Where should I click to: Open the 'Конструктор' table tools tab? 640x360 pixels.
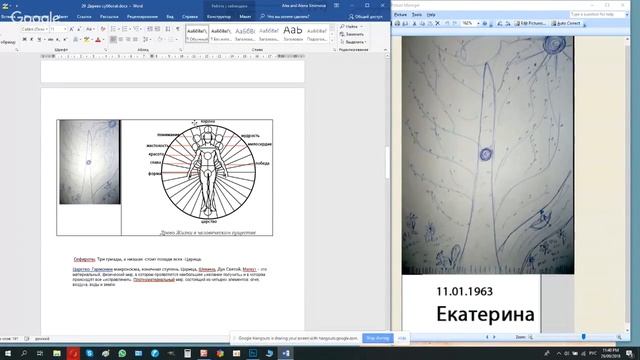[219, 17]
